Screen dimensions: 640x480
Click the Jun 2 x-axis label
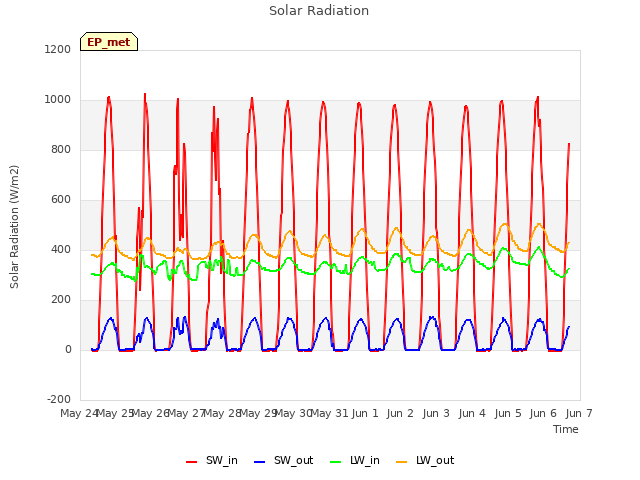pyautogui.click(x=400, y=413)
